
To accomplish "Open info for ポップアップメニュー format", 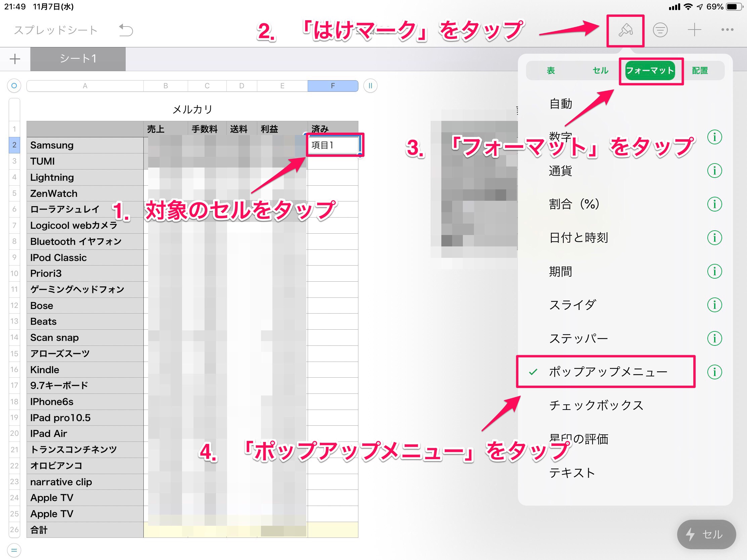I will pos(714,372).
